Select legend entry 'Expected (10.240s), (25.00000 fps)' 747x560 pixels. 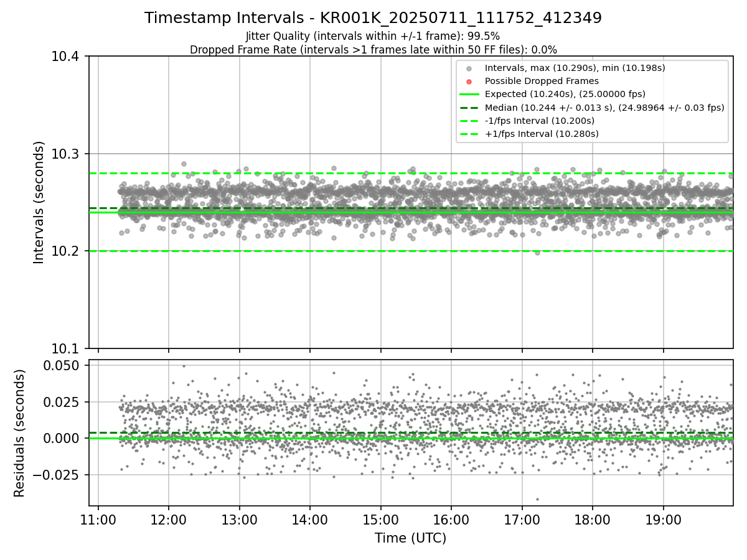pos(565,94)
